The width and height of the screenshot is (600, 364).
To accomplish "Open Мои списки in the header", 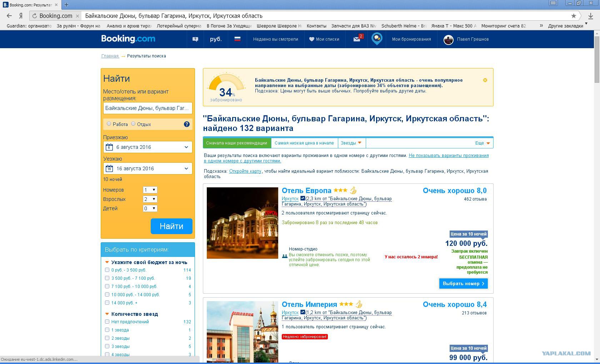I will click(324, 39).
